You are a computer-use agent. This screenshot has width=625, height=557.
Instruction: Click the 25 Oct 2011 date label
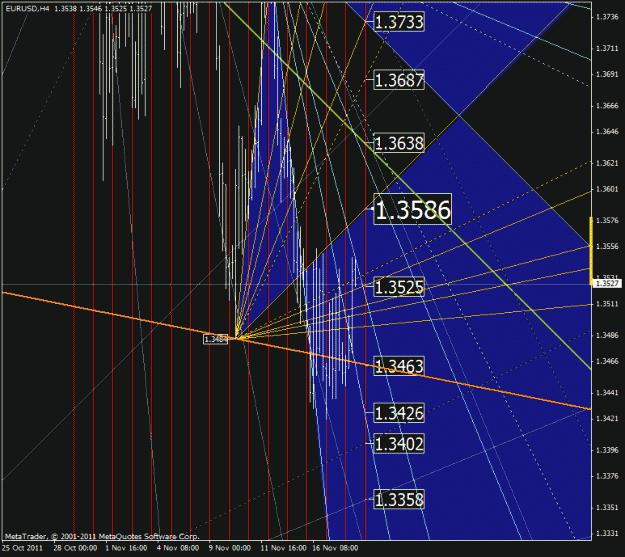coord(22,548)
